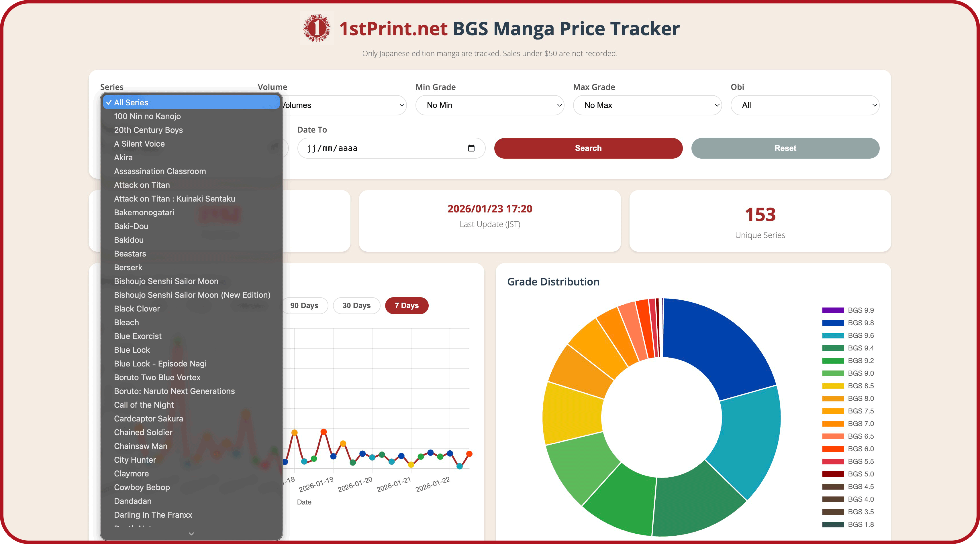Open the Obi filter dropdown
The width and height of the screenshot is (980, 544).
tap(805, 105)
